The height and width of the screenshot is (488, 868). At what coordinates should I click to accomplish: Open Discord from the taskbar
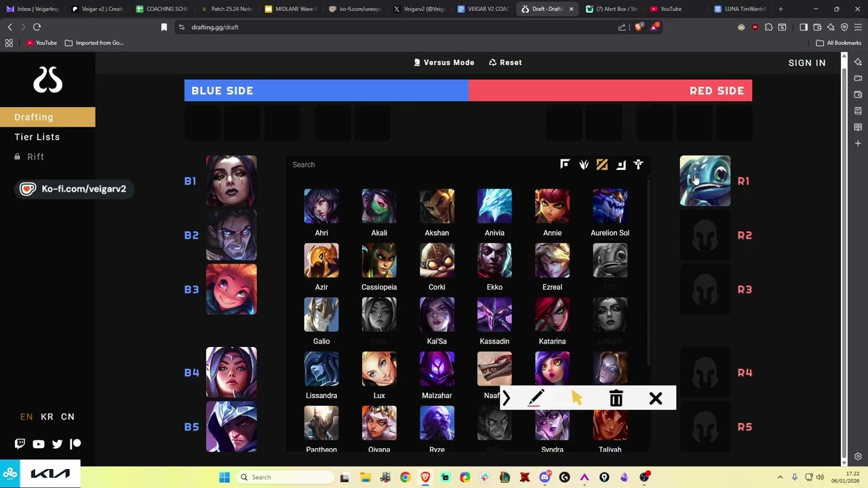(545, 477)
